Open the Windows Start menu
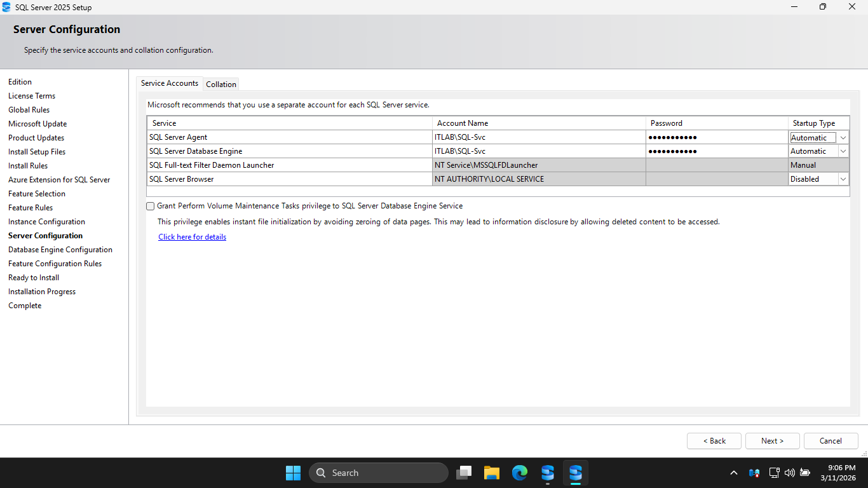The height and width of the screenshot is (488, 868). (293, 473)
